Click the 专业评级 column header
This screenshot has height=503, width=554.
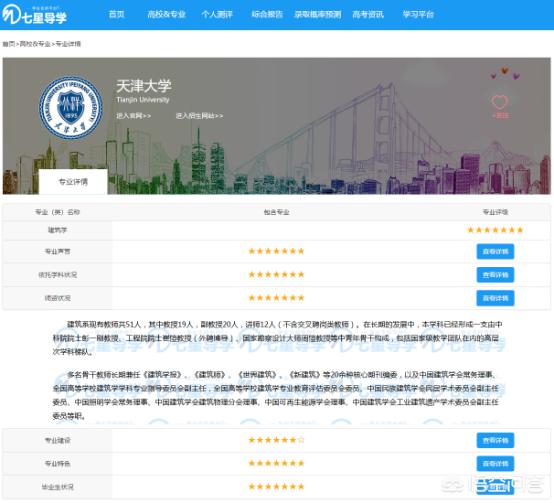click(x=495, y=212)
